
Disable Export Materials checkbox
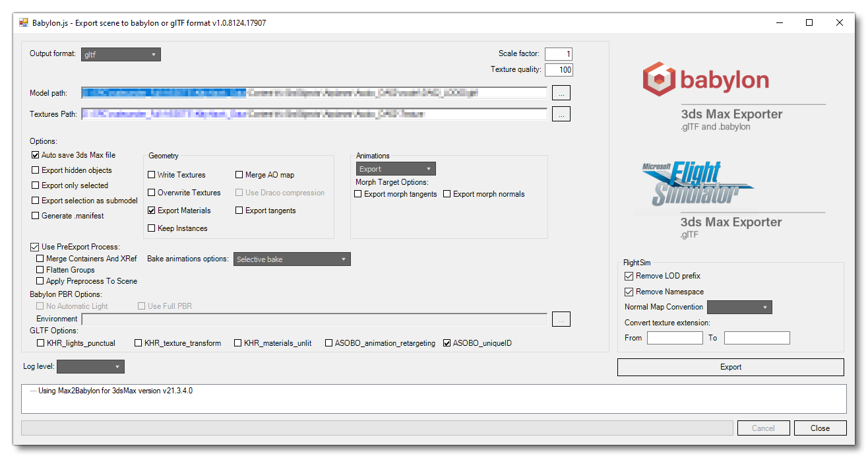(x=152, y=211)
